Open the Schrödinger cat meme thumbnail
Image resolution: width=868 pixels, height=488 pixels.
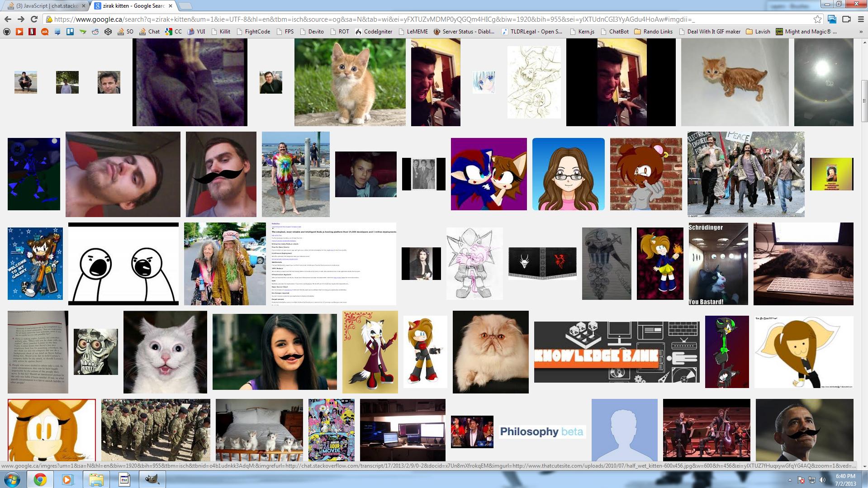(718, 264)
